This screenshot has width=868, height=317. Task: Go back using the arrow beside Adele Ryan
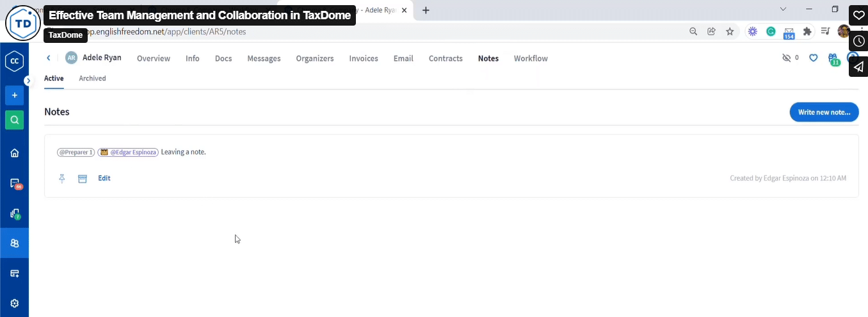[x=49, y=58]
